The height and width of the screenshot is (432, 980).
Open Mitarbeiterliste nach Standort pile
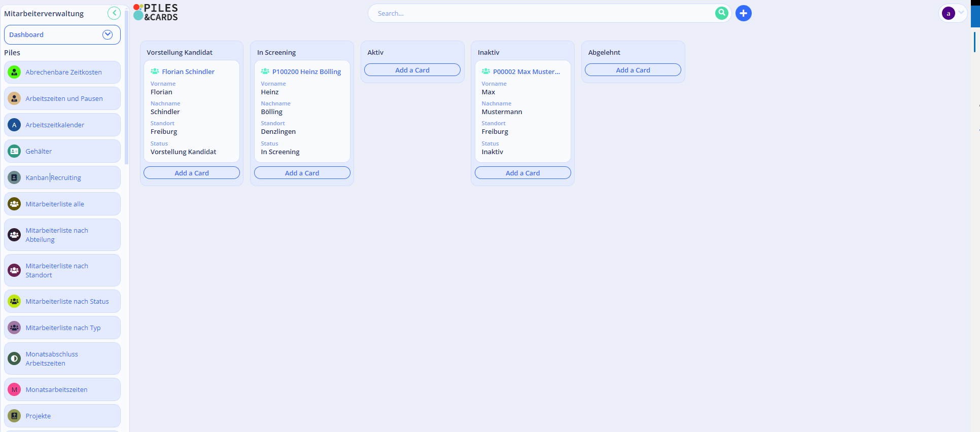[x=62, y=270]
